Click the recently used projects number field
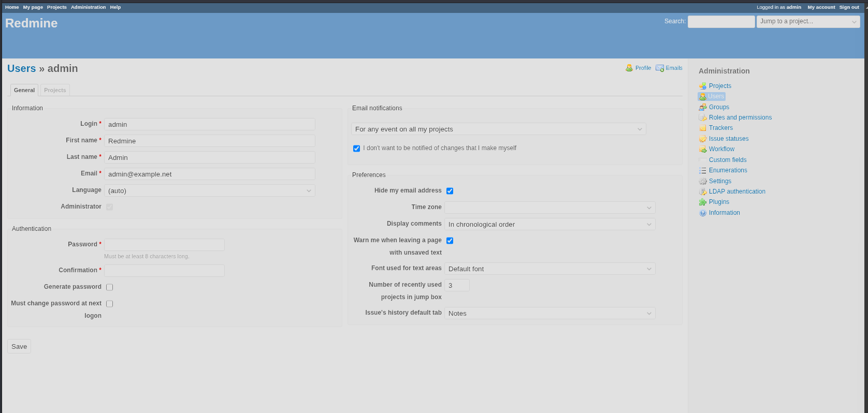This screenshot has height=413, width=868. tap(457, 285)
